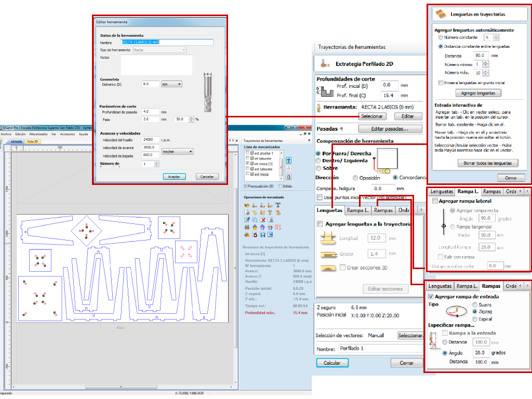
Task: Click the red T inlay toolpath icon
Action: pyautogui.click(x=278, y=212)
